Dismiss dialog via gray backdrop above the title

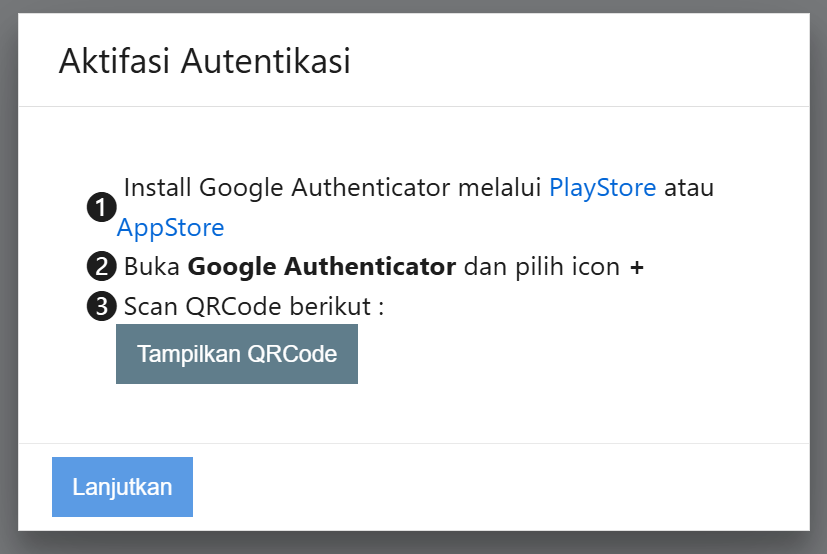tap(414, 6)
